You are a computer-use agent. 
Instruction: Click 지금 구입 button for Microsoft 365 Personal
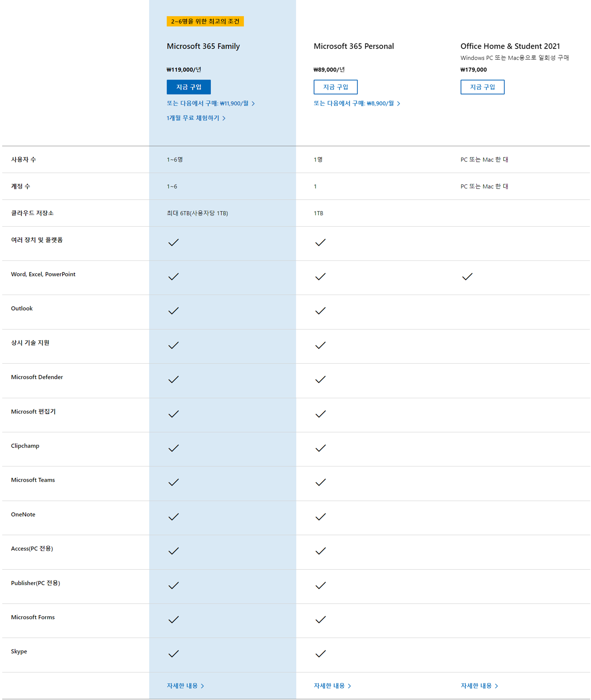[335, 87]
